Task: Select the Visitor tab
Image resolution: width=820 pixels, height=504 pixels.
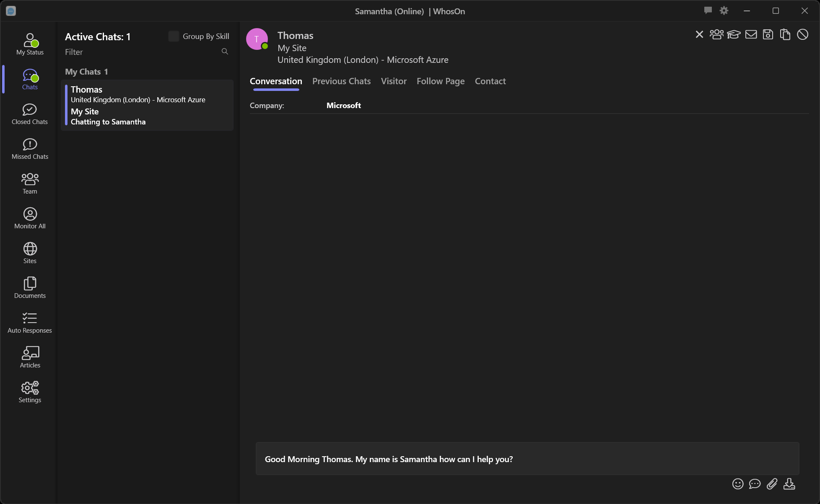Action: tap(394, 81)
